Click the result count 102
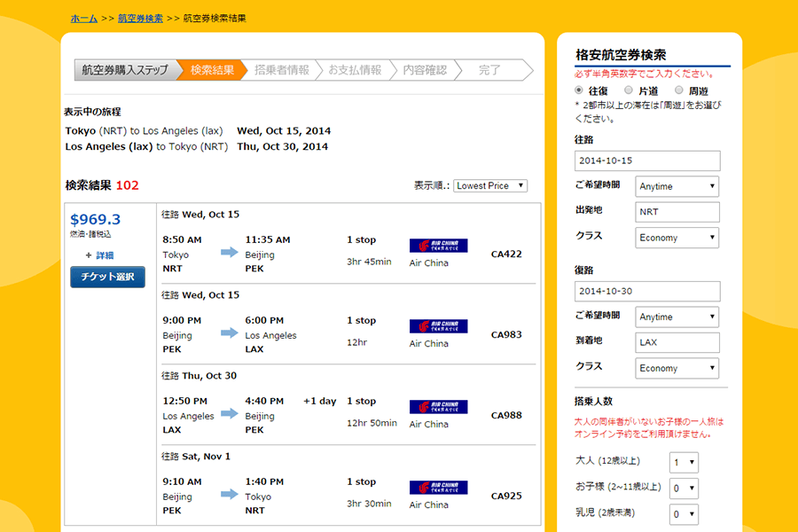 127,185
